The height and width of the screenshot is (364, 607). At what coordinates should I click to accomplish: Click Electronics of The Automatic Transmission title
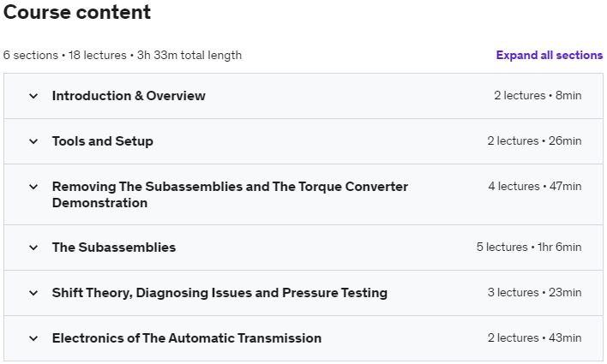[x=187, y=338]
